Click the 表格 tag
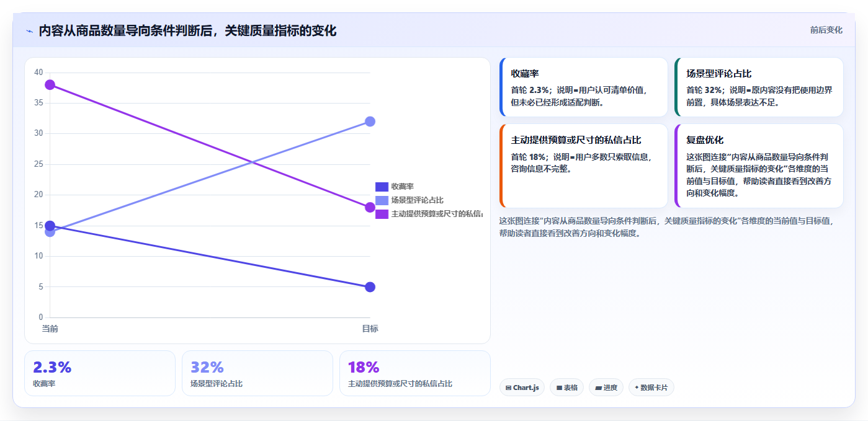 [566, 388]
